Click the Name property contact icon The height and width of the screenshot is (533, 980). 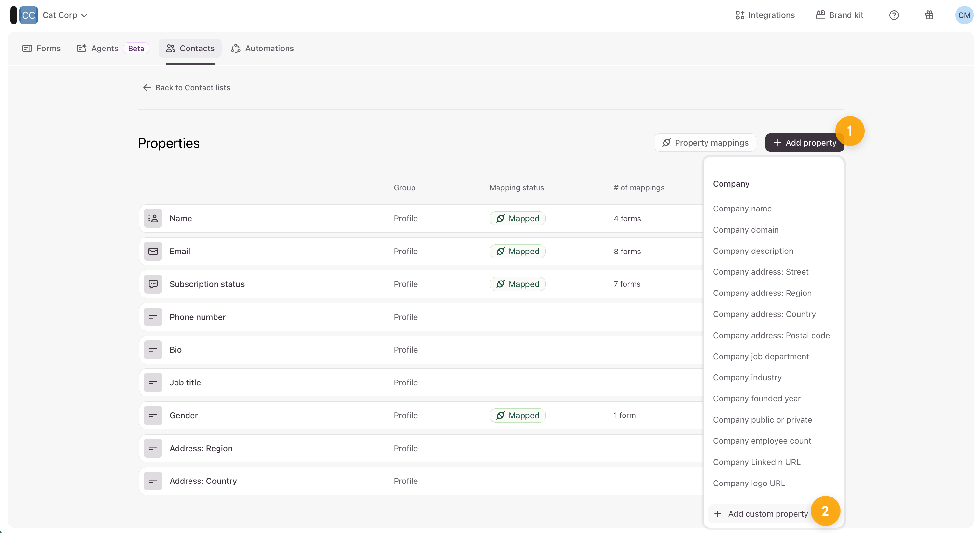pos(153,219)
